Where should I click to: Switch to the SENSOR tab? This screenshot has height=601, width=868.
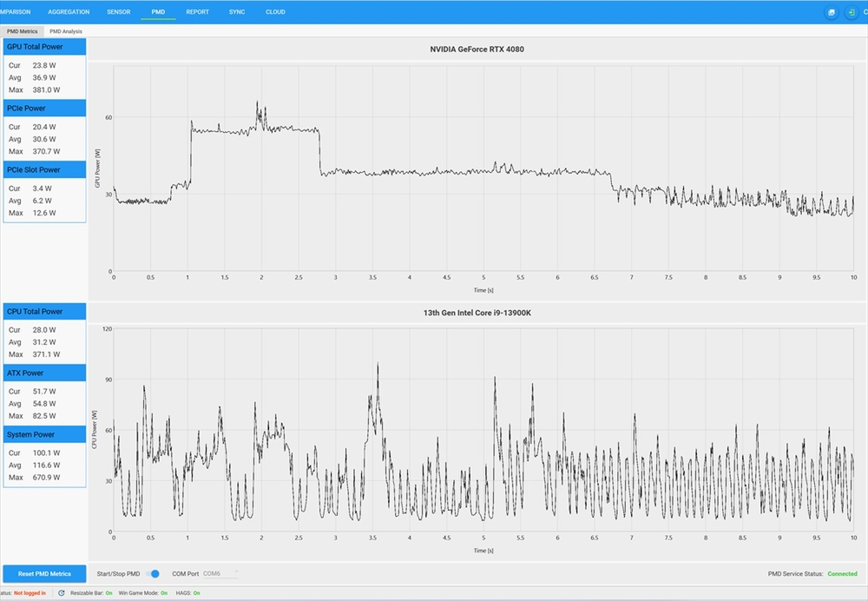pyautogui.click(x=118, y=11)
